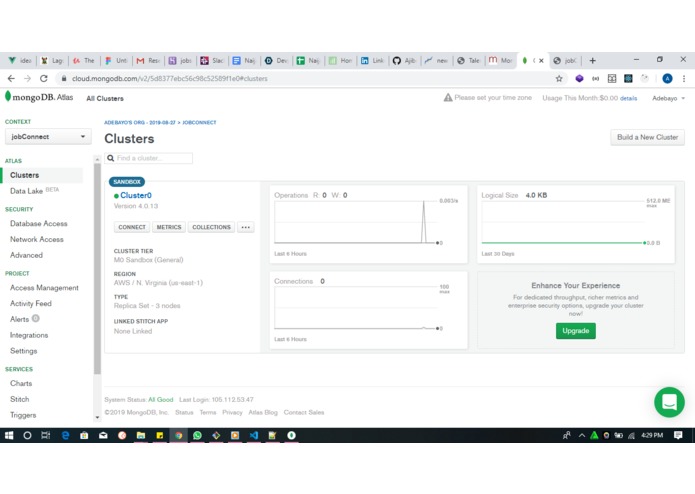This screenshot has height=494, width=695.
Task: Open File Explorer from the taskbar
Action: click(141, 435)
